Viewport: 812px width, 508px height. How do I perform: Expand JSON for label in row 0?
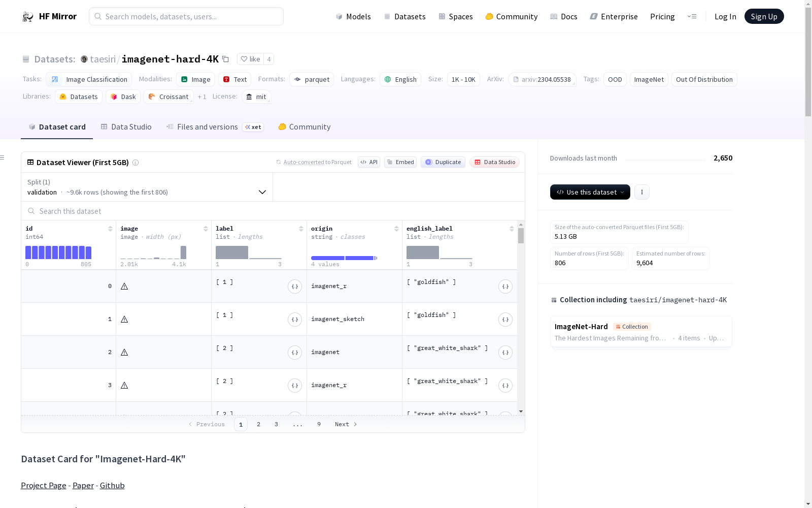pos(295,287)
